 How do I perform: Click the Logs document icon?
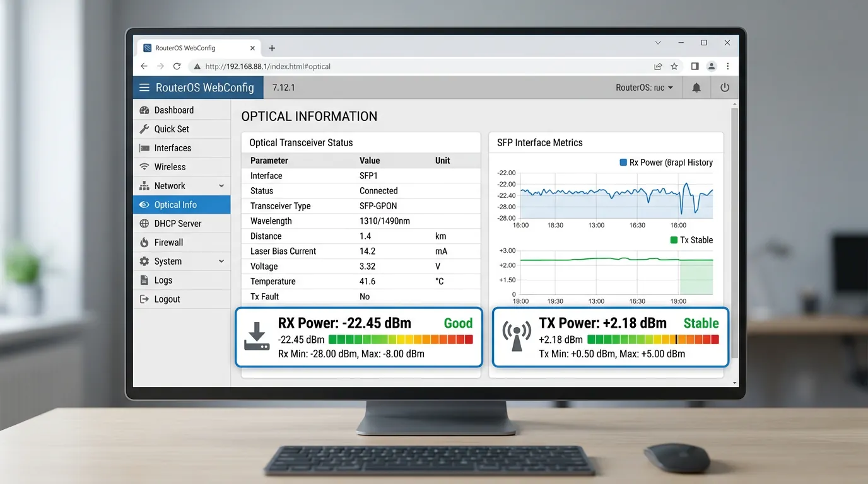(x=144, y=280)
